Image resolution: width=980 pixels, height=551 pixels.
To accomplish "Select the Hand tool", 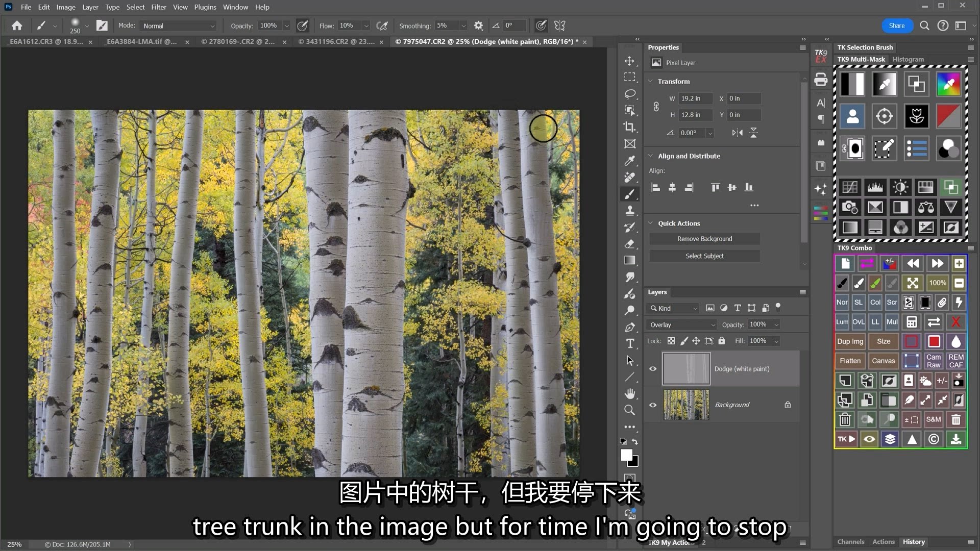I will pyautogui.click(x=630, y=393).
